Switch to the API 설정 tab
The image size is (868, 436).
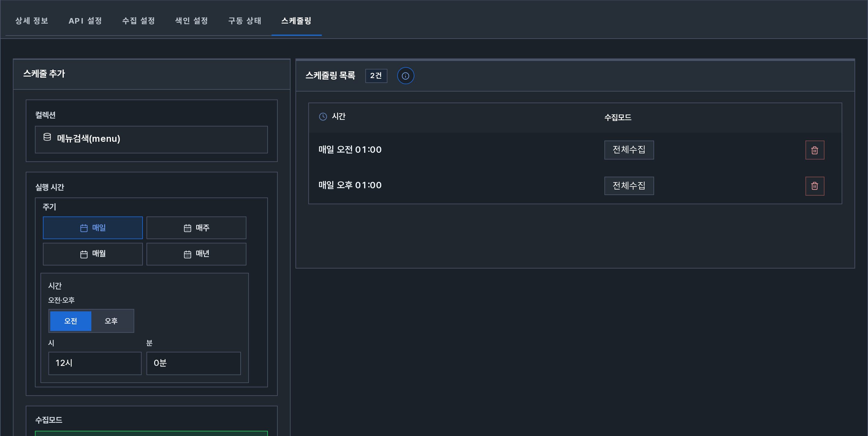[x=85, y=21]
